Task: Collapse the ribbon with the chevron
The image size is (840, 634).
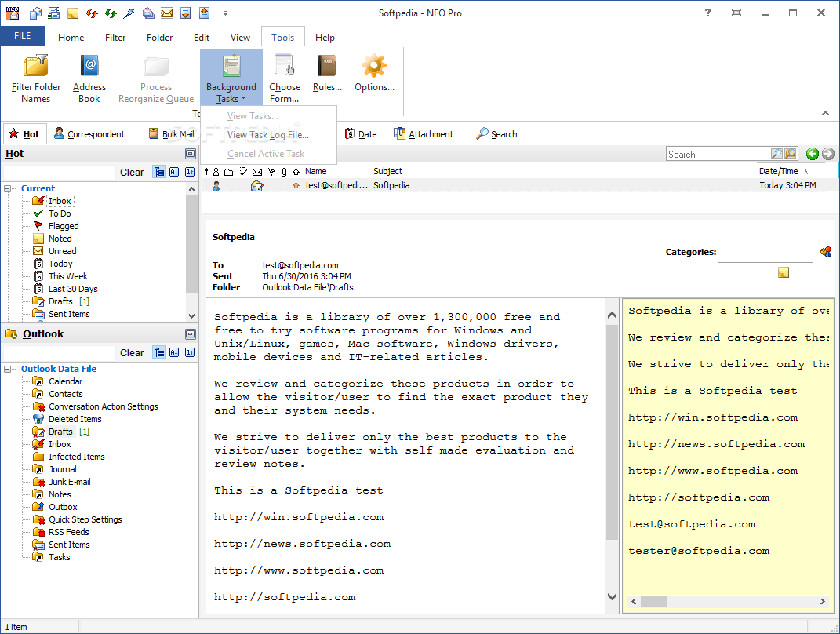Action: (x=826, y=113)
